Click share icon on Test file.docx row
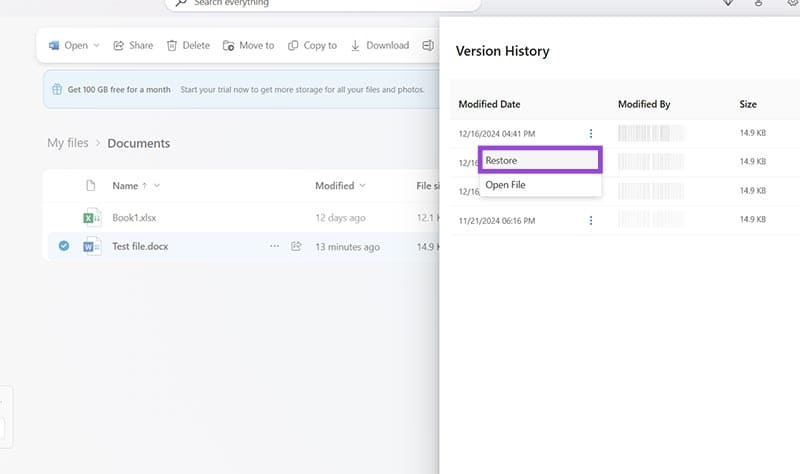The height and width of the screenshot is (474, 800). point(296,246)
